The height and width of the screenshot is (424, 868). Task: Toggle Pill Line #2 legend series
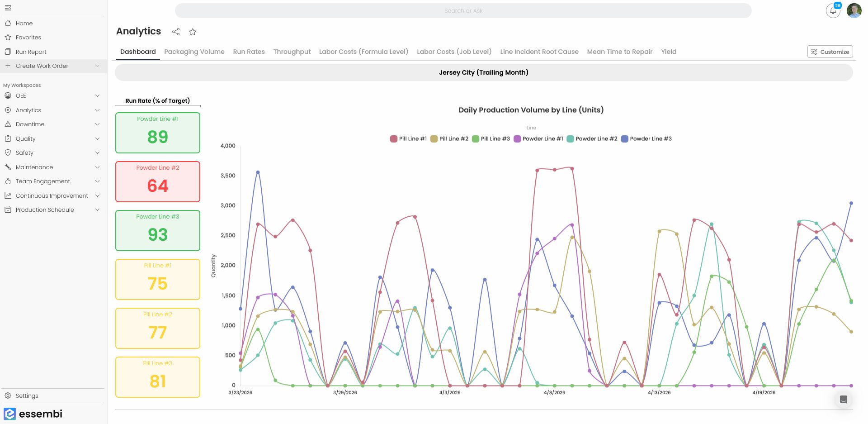(x=449, y=139)
